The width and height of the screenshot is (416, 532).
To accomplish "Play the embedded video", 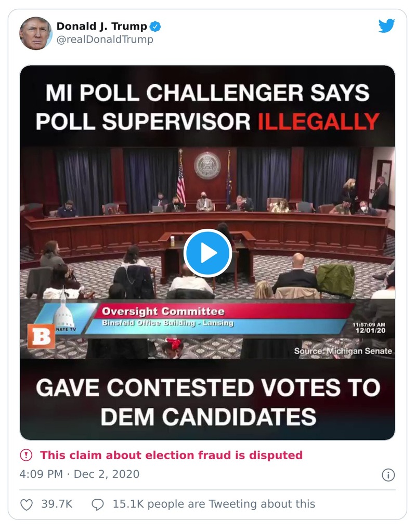I will coord(207,253).
